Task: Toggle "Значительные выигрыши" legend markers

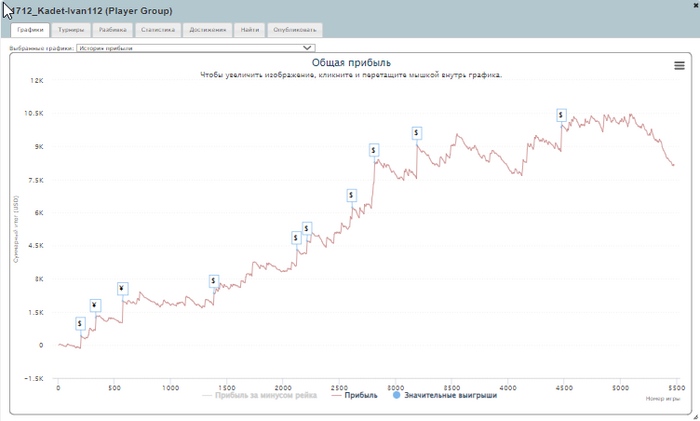Action: (x=445, y=395)
